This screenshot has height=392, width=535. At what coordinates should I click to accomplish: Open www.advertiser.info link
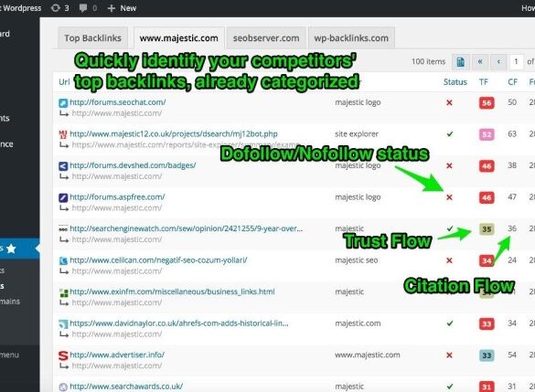pyautogui.click(x=117, y=355)
